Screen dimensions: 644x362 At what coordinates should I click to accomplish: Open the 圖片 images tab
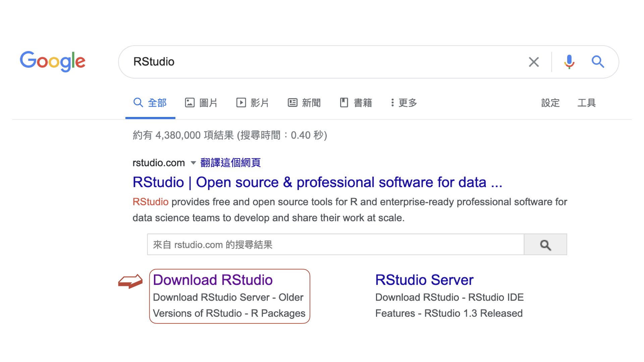(201, 103)
